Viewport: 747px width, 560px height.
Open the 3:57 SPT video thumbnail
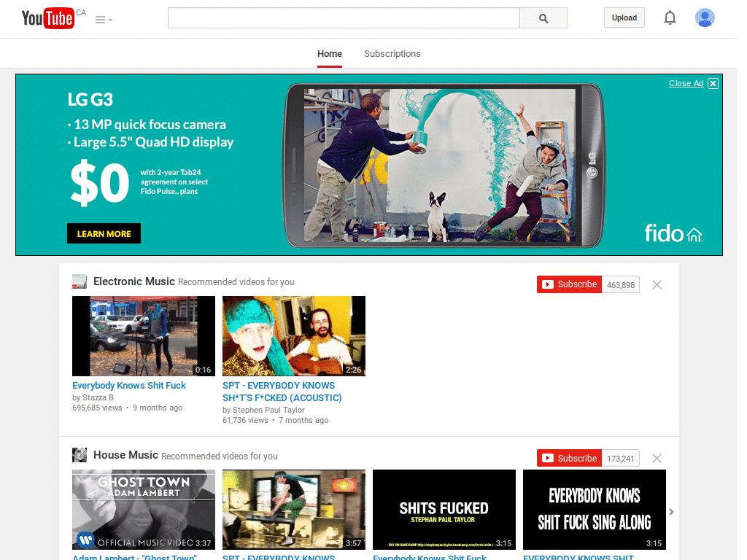point(294,510)
